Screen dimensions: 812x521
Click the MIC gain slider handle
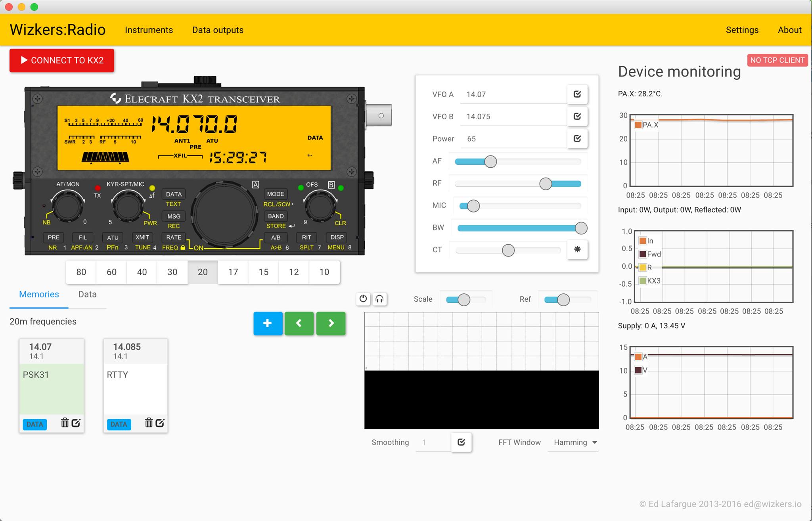tap(473, 206)
